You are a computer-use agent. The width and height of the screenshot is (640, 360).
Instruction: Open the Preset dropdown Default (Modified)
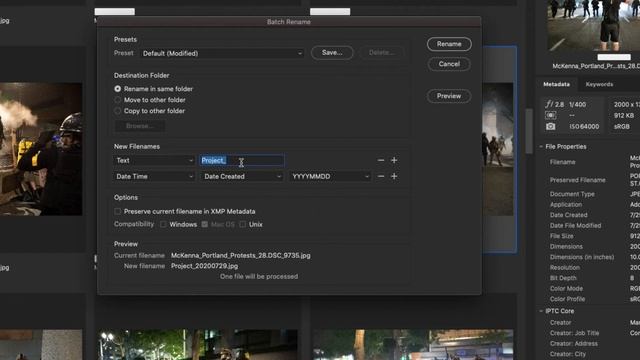point(222,53)
